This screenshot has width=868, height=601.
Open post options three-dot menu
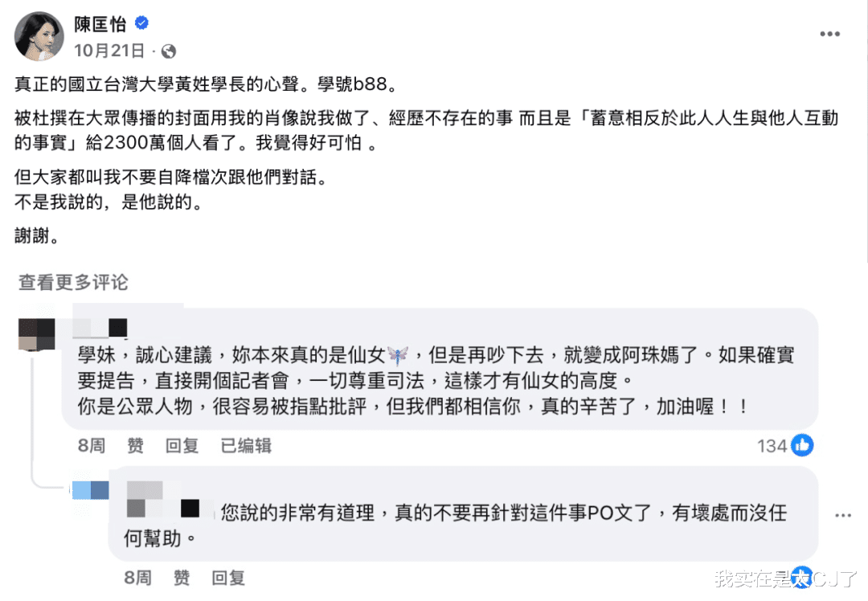(x=829, y=35)
